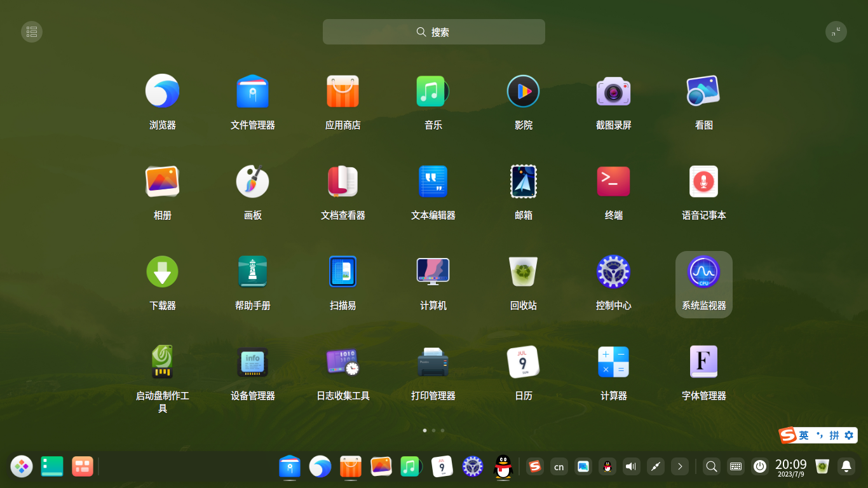Open the 下载器 downloader
Image resolution: width=868 pixels, height=488 pixels.
162,272
